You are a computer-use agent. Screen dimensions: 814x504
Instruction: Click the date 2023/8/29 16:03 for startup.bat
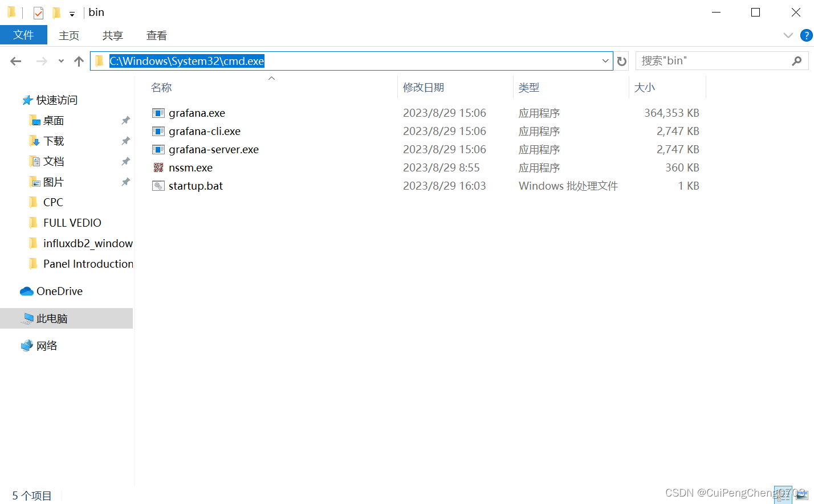[445, 186]
